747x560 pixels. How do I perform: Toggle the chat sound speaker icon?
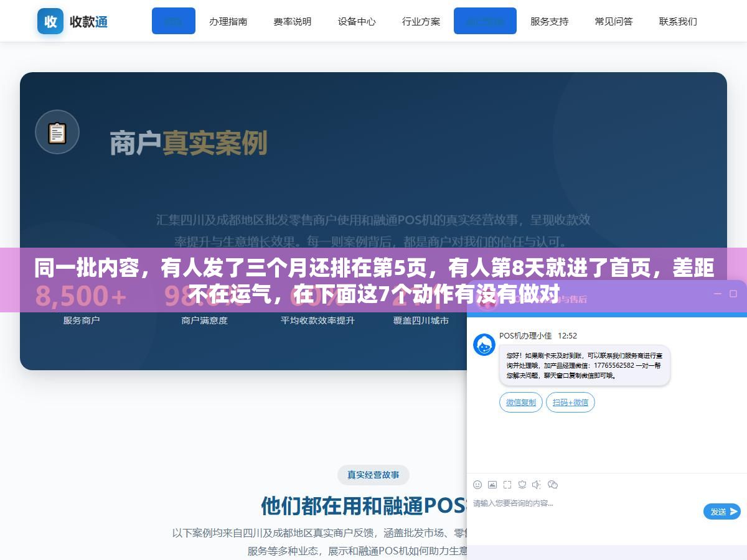[537, 485]
